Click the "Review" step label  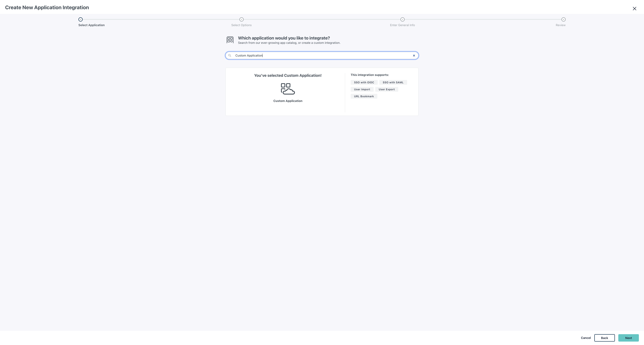click(x=561, y=25)
